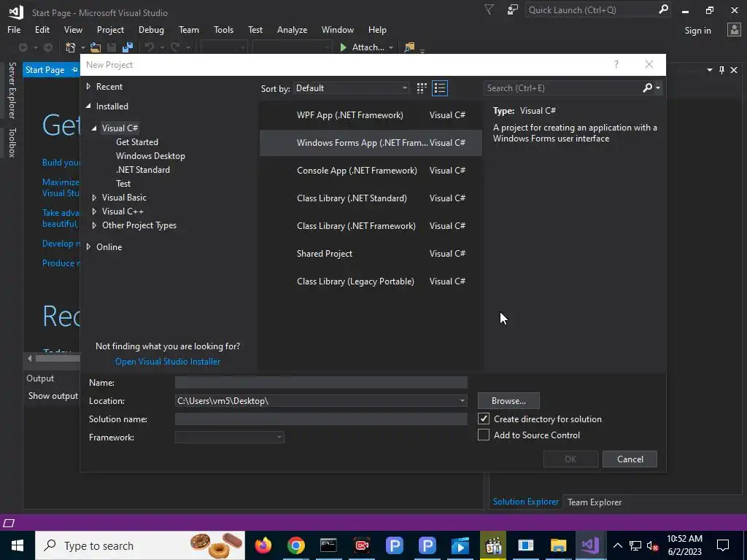Click the Visual Studio taskbar icon
This screenshot has height=560, width=747.
click(591, 545)
